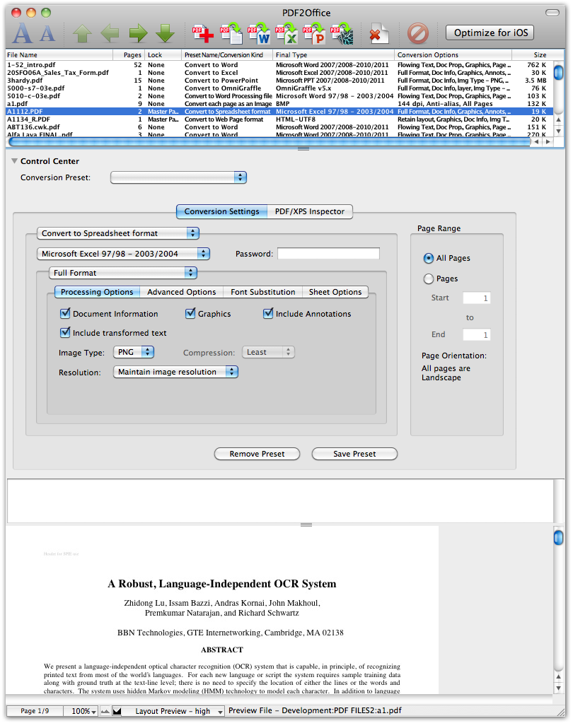Disable the Include Annotations checkbox
This screenshot has width=573, height=728.
coord(268,313)
